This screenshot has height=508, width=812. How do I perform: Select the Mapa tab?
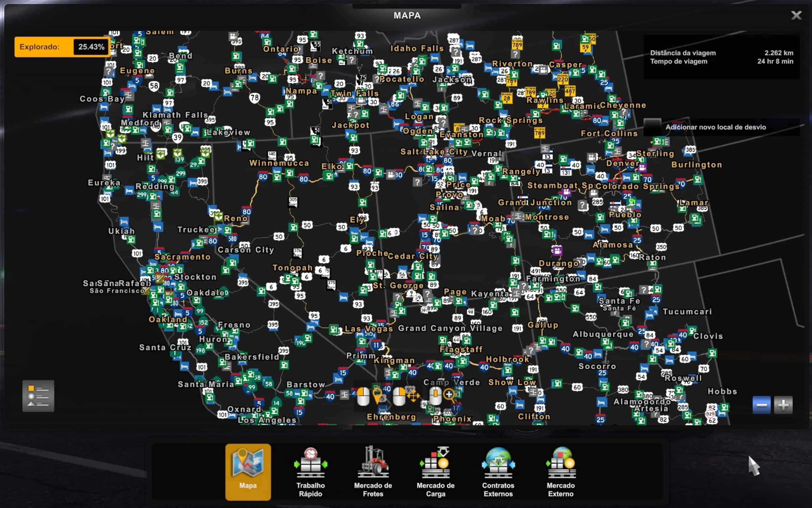[x=248, y=472]
